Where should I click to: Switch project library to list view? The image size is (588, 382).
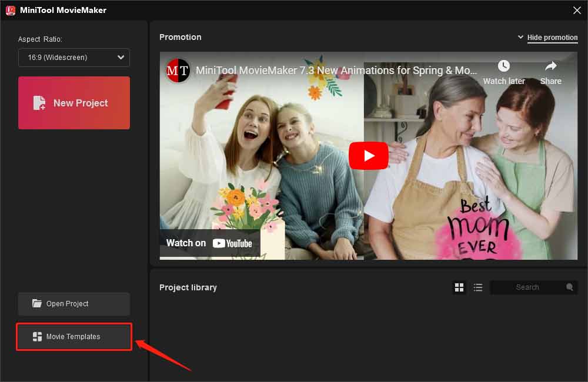coord(477,287)
